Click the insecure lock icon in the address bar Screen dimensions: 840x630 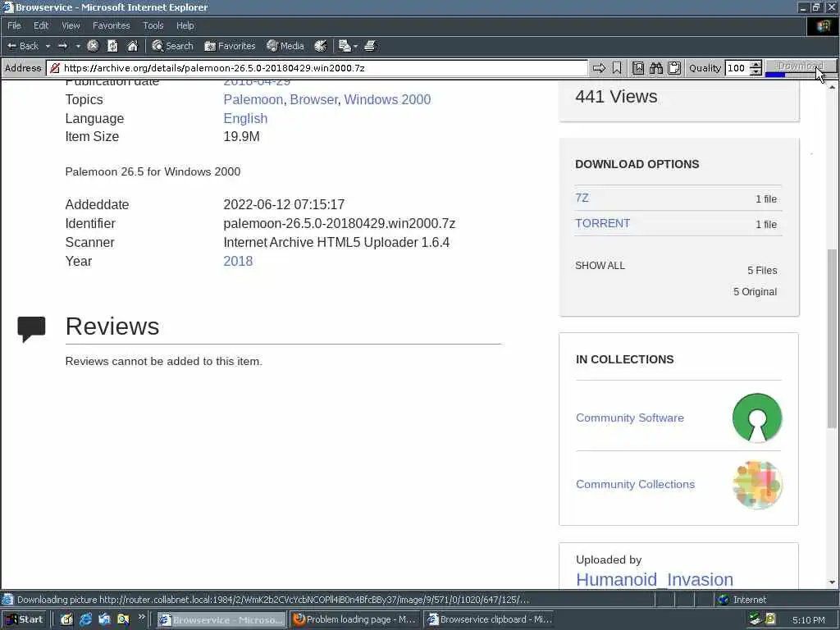(x=54, y=68)
